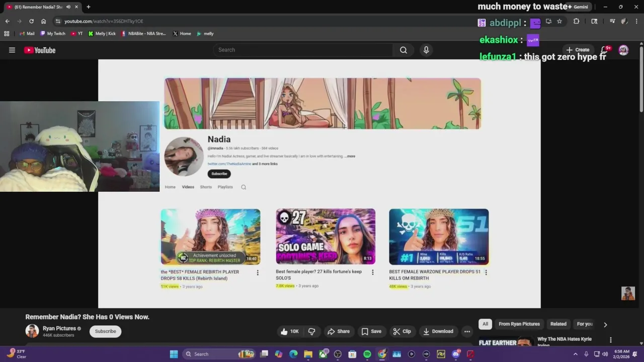Close the Remember Nadia tab
644x362 pixels.
tap(76, 7)
